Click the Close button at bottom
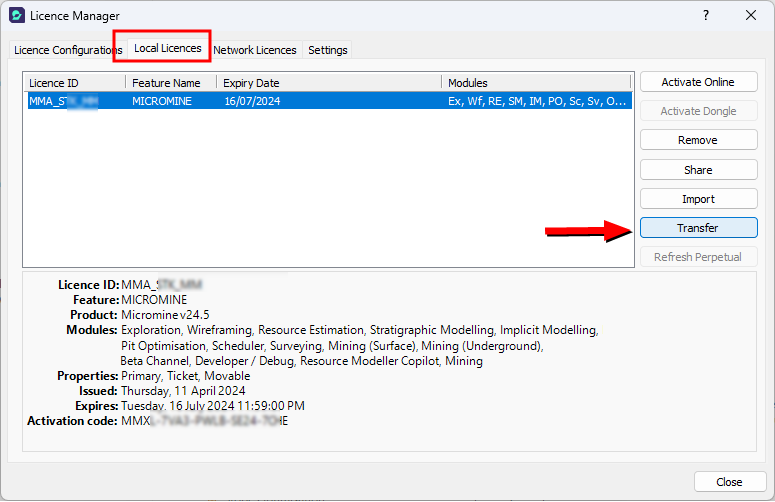The image size is (775, 502). tap(730, 482)
